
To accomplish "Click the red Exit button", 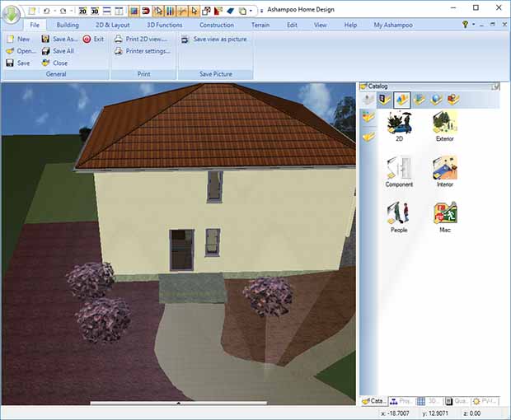I will (93, 39).
